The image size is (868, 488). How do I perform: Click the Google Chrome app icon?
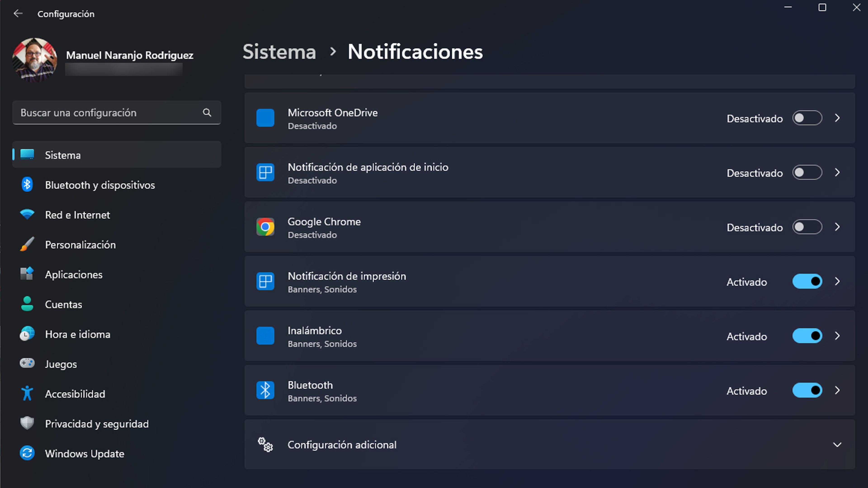click(265, 227)
